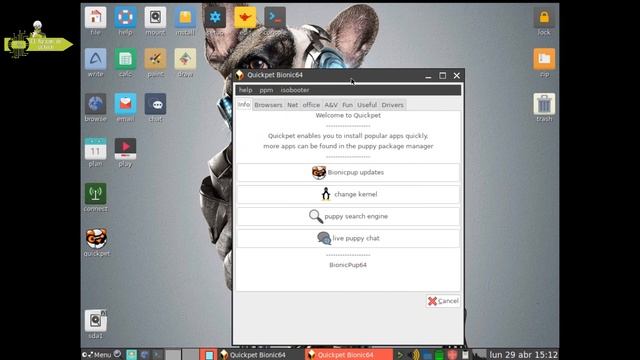Close the Quickpet Bionic64 window
Image resolution: width=640 pixels, height=360 pixels.
(457, 76)
